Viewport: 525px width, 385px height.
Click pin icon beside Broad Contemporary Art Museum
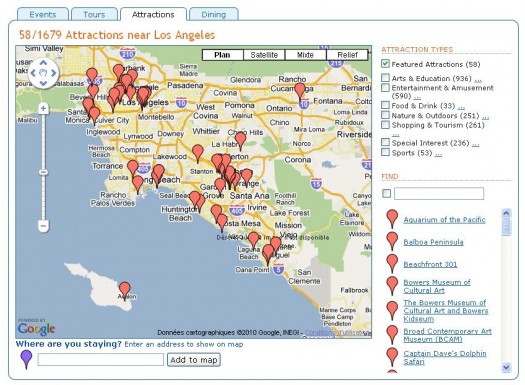pyautogui.click(x=392, y=334)
